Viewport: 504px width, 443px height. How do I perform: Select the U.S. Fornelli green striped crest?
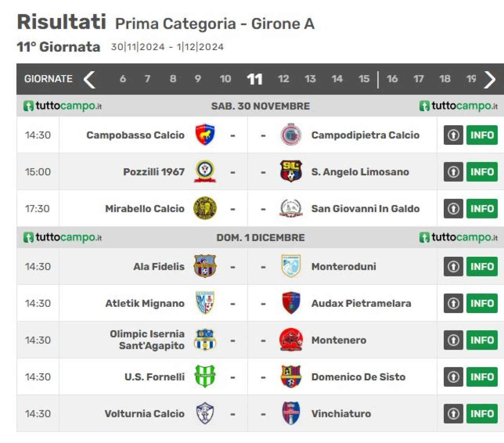point(205,376)
